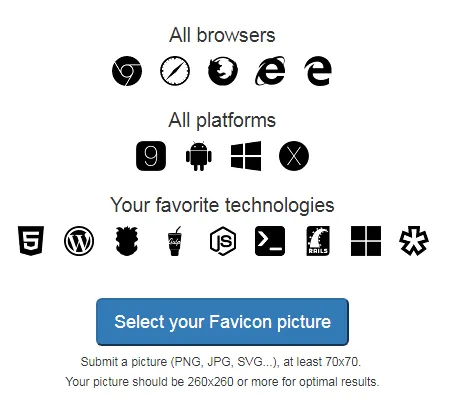Select the Firefox browser icon
The width and height of the screenshot is (449, 405).
click(x=223, y=71)
